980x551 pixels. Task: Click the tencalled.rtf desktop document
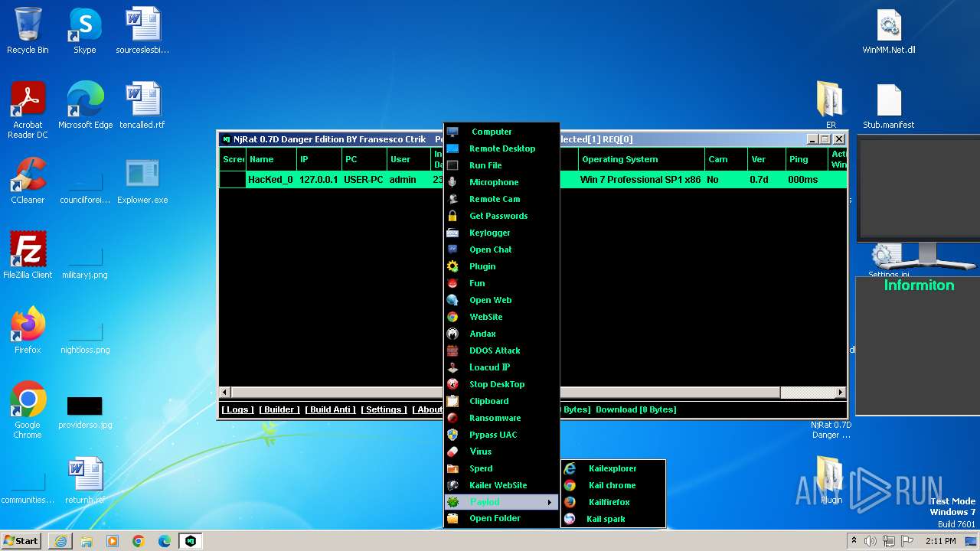[142, 106]
